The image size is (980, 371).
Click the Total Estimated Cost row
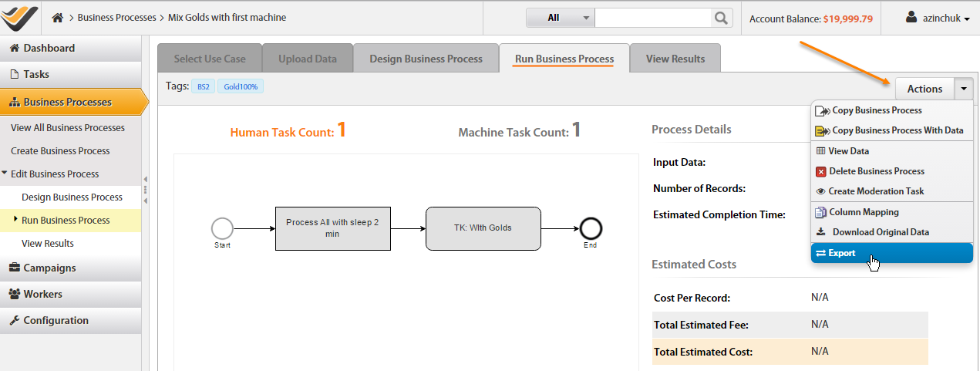790,352
